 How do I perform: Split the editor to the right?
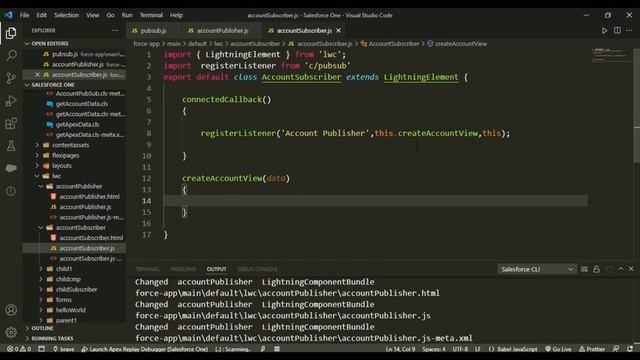(x=617, y=31)
